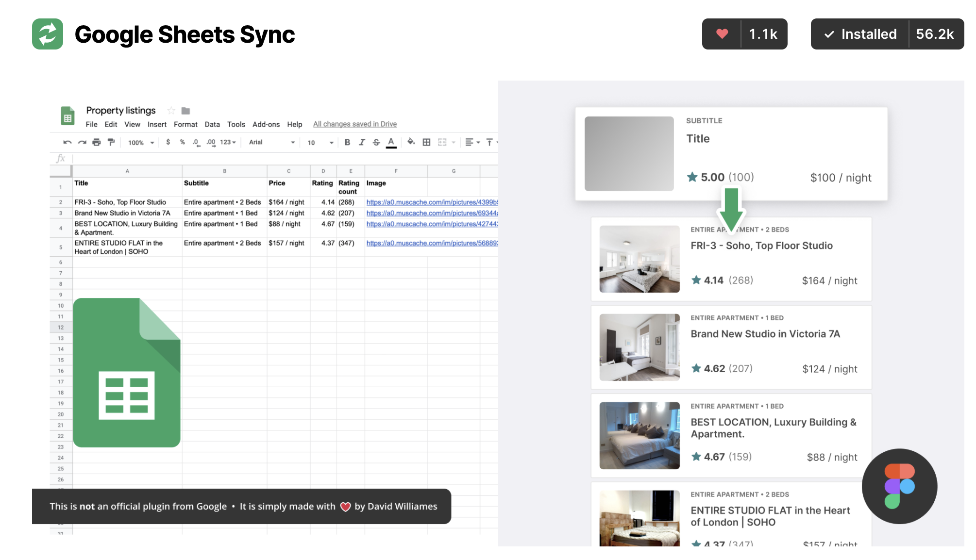
Task: Click the Print icon in Sheets toolbar
Action: click(x=97, y=142)
